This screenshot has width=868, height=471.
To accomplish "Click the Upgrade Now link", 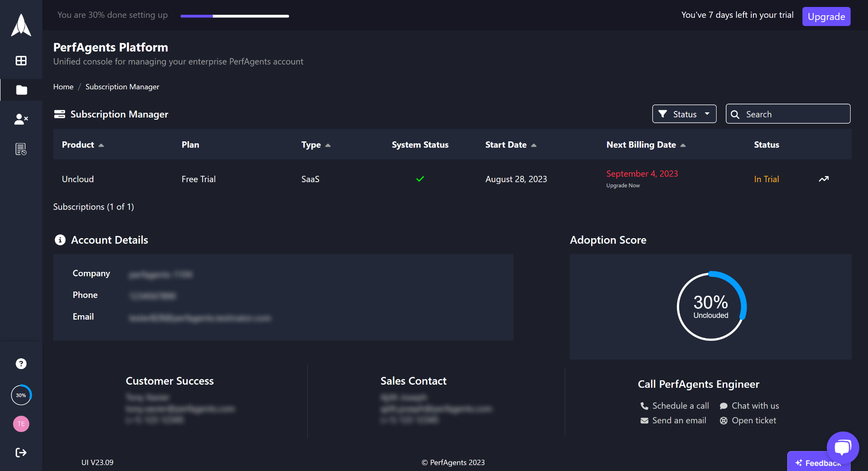I will [623, 186].
